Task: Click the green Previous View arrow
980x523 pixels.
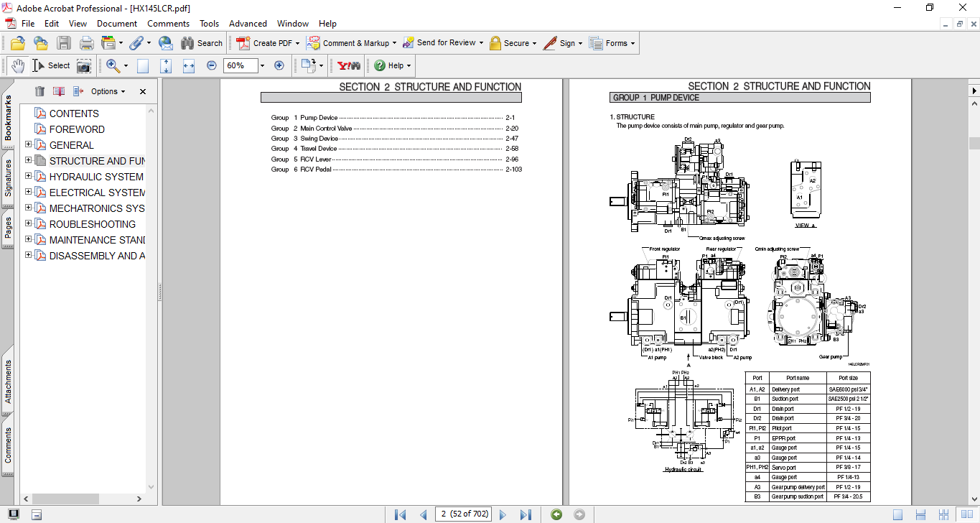Action: tap(556, 514)
